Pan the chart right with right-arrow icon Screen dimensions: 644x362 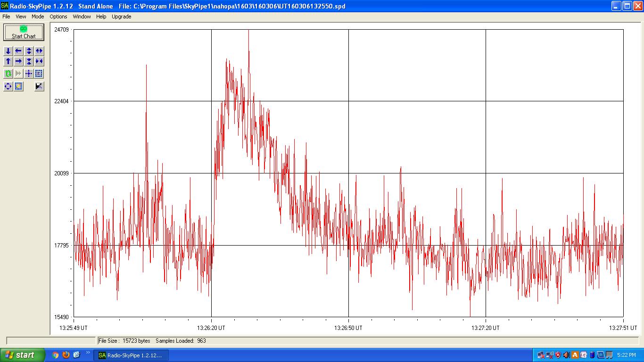tap(18, 61)
